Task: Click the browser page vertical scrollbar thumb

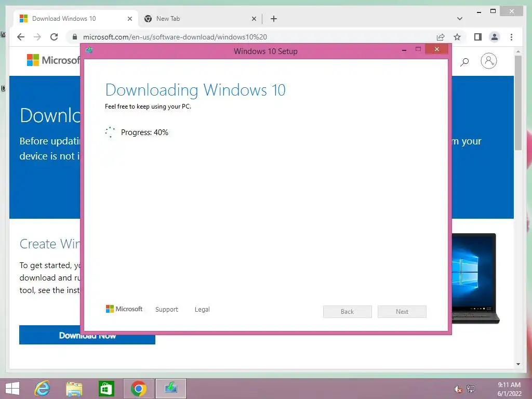Action: [x=518, y=103]
